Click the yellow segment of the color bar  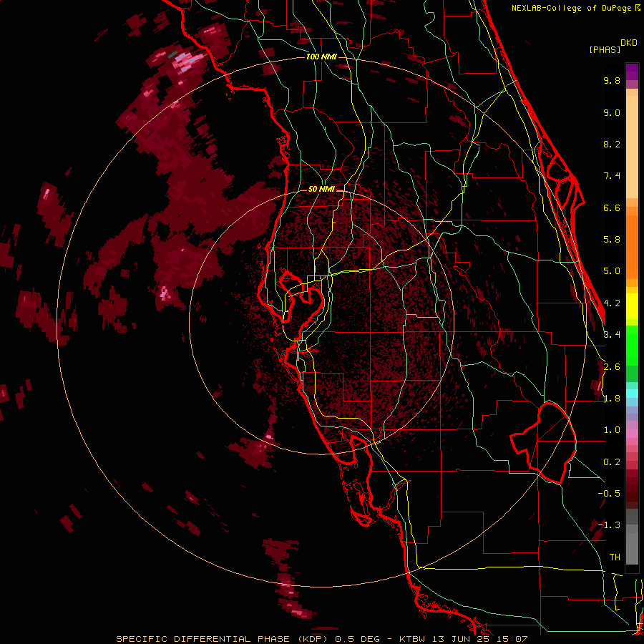[632, 306]
